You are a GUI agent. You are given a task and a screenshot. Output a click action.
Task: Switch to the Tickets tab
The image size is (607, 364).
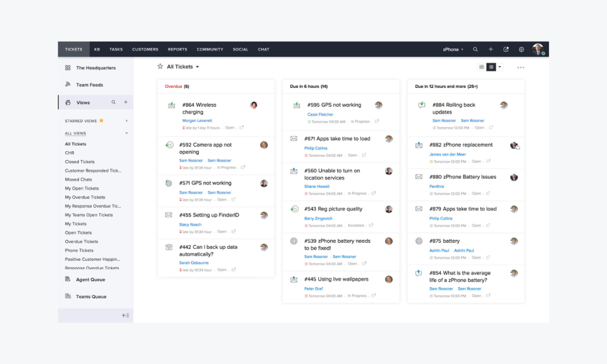pos(74,50)
